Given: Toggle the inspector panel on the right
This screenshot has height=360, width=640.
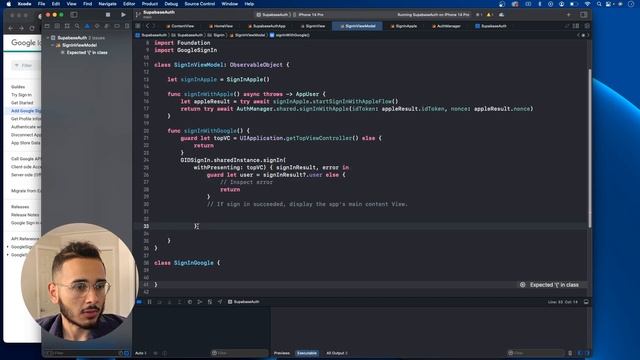Looking at the screenshot, I should [x=584, y=15].
